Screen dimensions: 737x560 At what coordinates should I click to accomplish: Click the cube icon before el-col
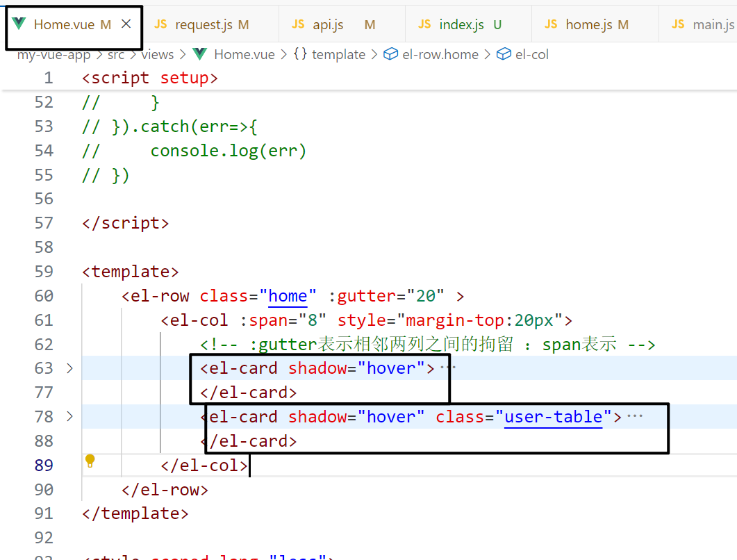pos(504,54)
